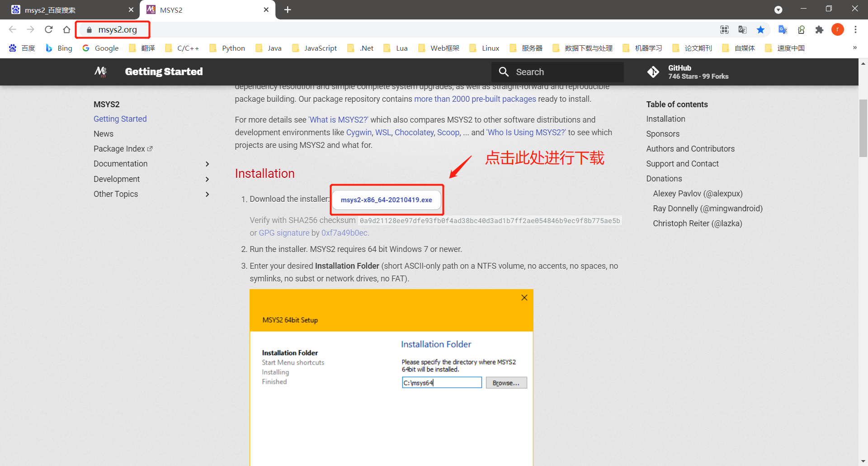This screenshot has width=868, height=466.
Task: Show more bookmarks overflow chevron
Action: coord(854,48)
